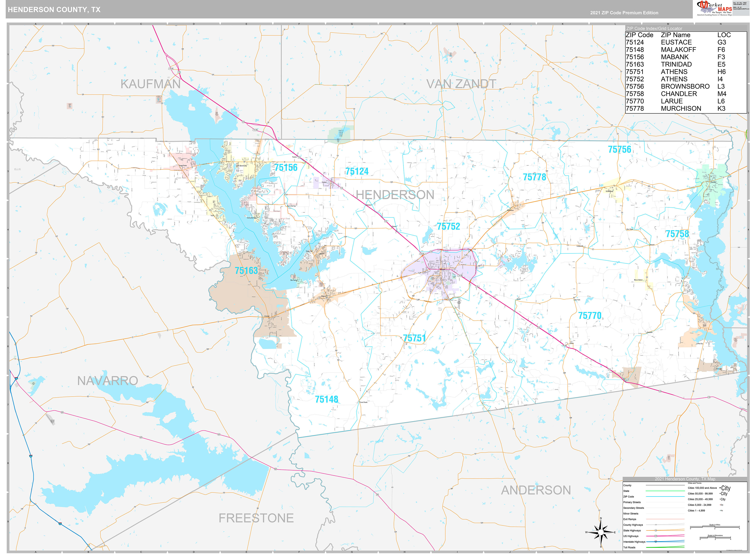Select the MABANK row in the ZIP index
This screenshot has height=554, width=756.
[x=686, y=57]
